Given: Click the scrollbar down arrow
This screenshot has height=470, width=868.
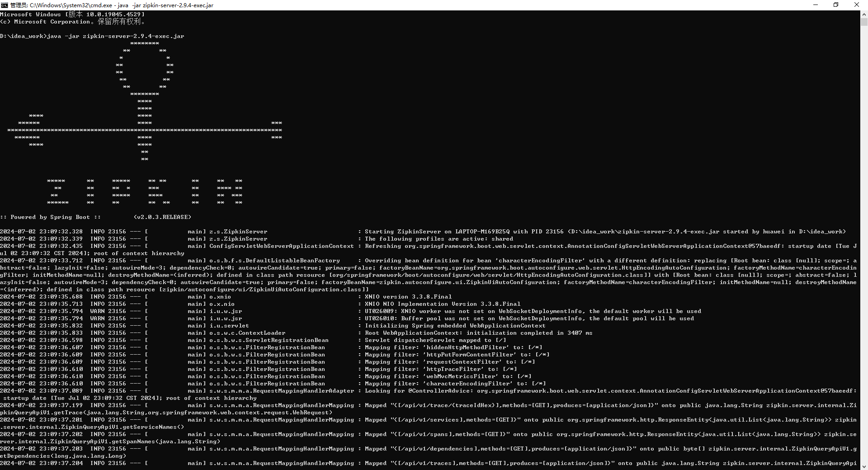Looking at the screenshot, I should (864, 466).
